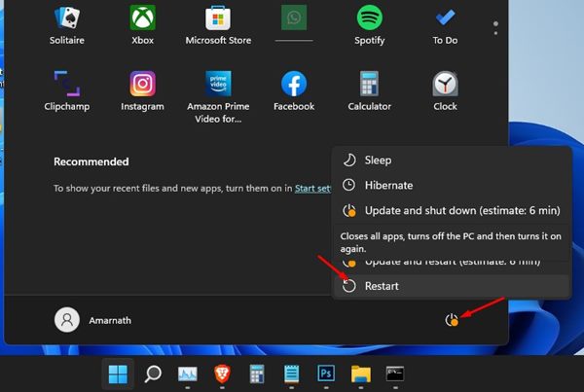Open Amazon Prime Video app
584x392 pixels.
218,97
